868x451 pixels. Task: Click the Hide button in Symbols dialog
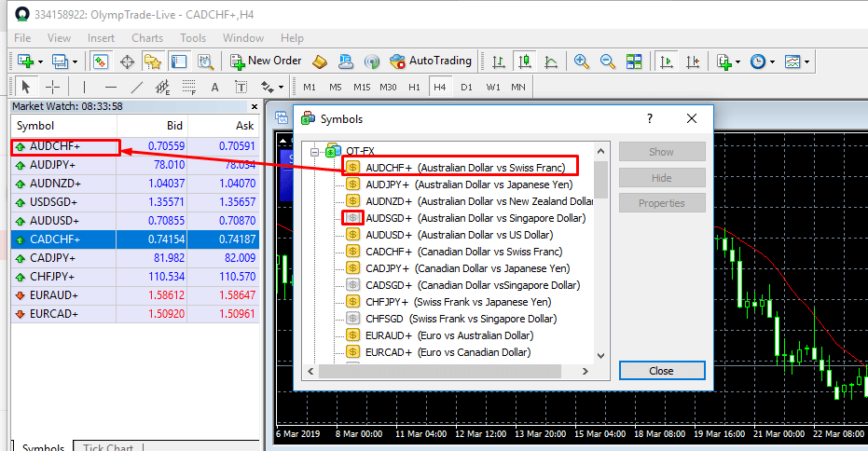[662, 178]
